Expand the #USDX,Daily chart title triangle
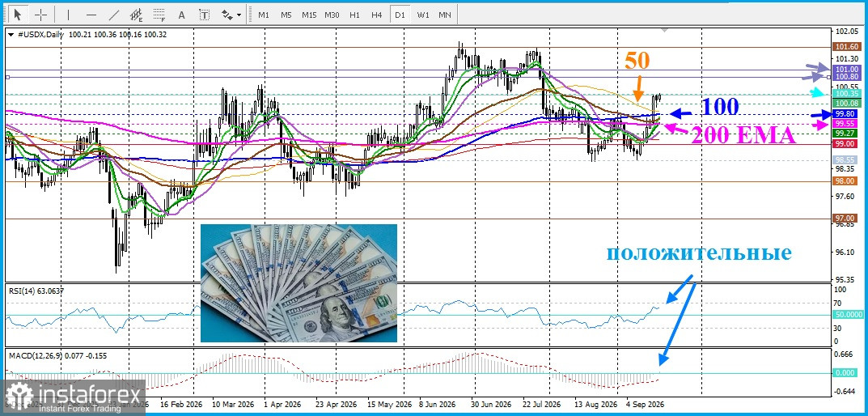 [11, 34]
